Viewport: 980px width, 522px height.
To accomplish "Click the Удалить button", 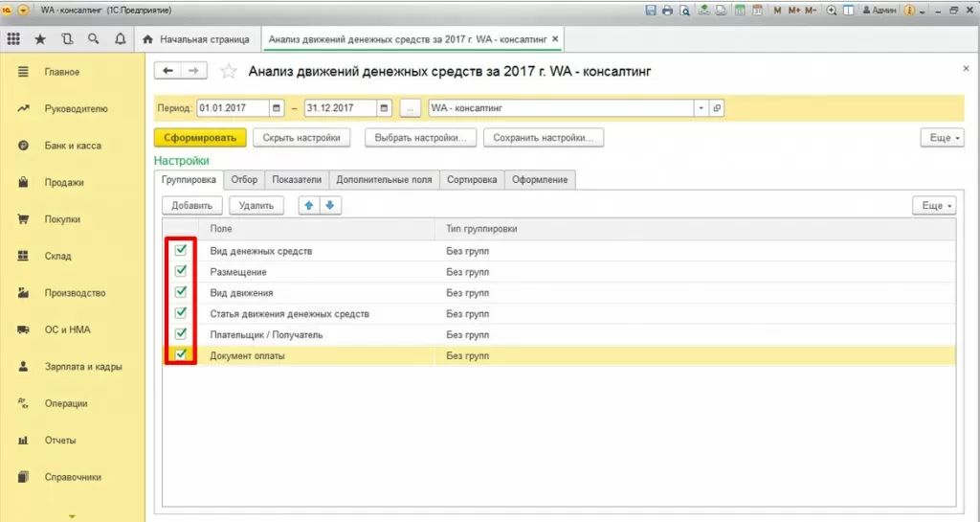I will [256, 205].
